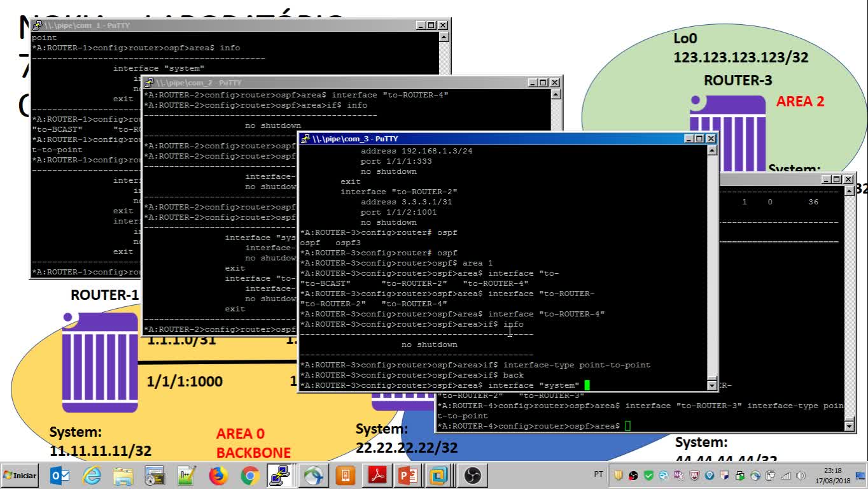Click the com_3 scrollbar up arrow

[711, 151]
